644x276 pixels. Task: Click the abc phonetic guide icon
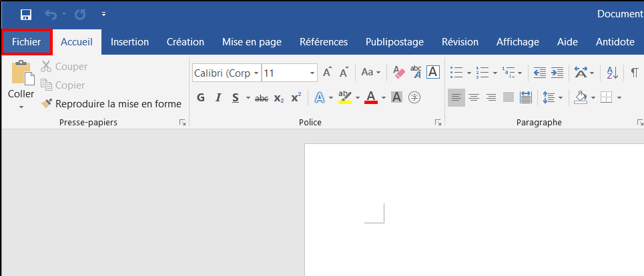416,72
